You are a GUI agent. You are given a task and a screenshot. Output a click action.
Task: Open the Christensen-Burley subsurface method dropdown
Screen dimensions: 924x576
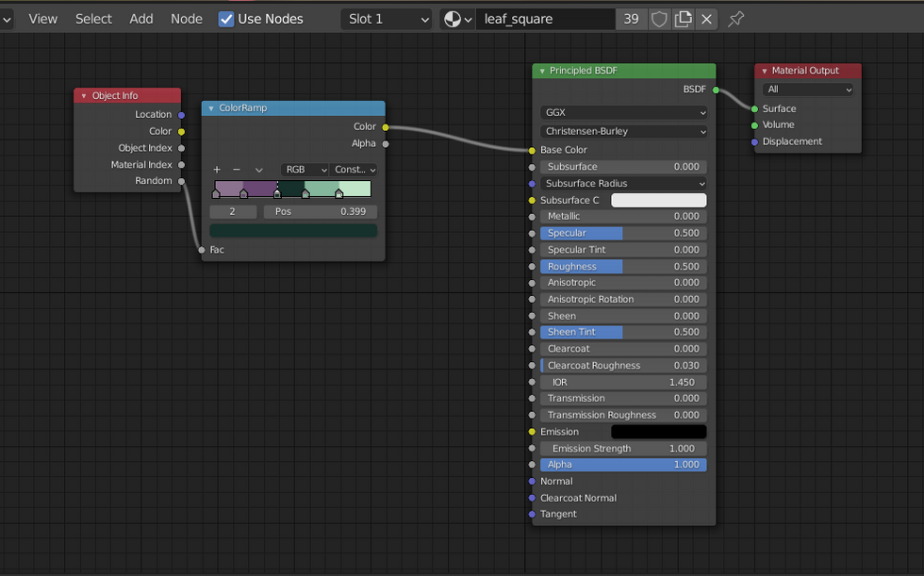coord(623,131)
